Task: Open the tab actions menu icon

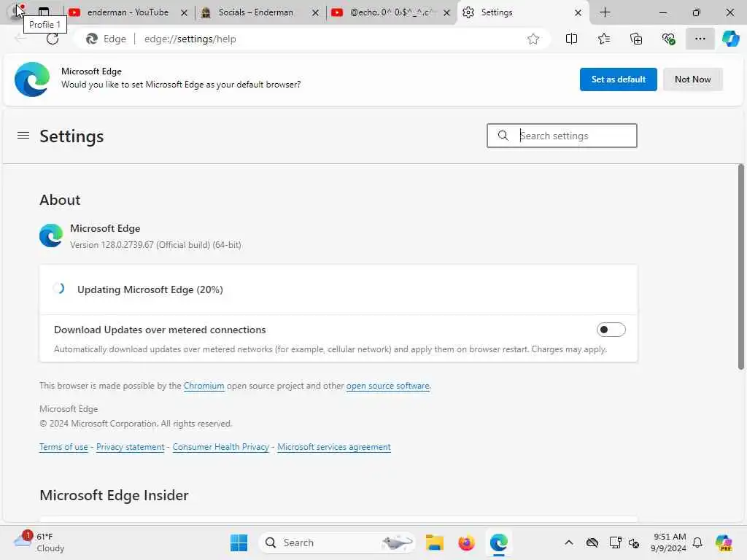Action: click(x=44, y=12)
